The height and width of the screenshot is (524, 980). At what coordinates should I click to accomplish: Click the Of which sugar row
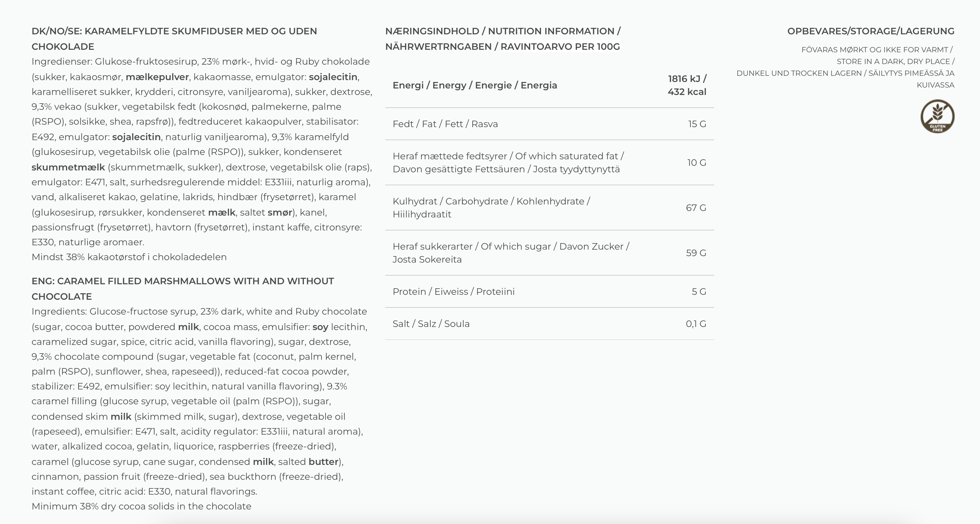click(x=510, y=253)
